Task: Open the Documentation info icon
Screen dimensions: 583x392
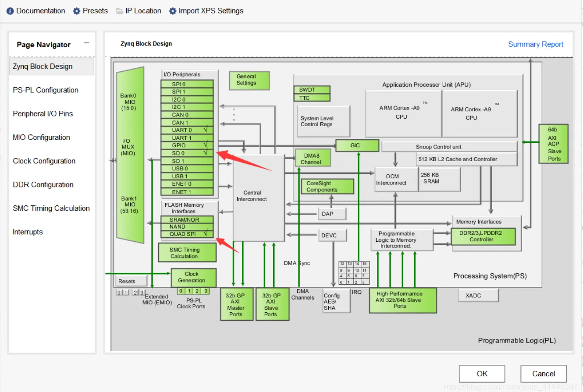Action: click(10, 11)
